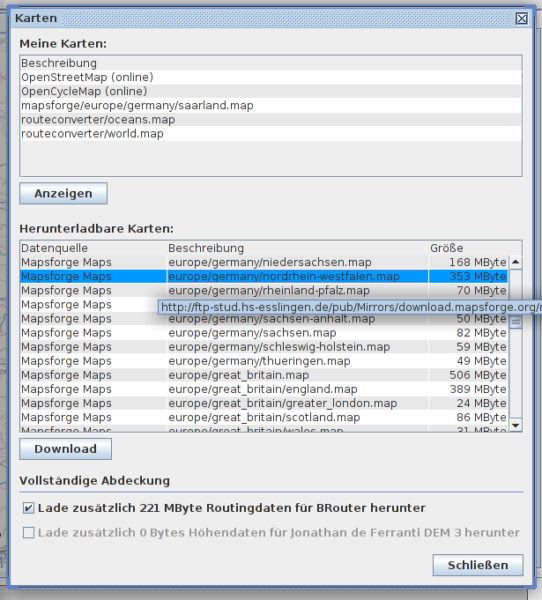
Task: Click the Beschreibung header in Meine Karten
Action: click(x=271, y=63)
